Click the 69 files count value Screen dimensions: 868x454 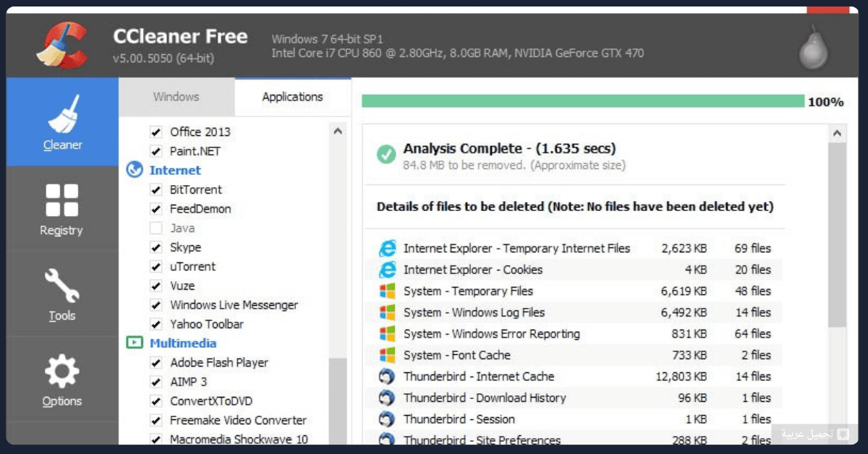point(753,249)
